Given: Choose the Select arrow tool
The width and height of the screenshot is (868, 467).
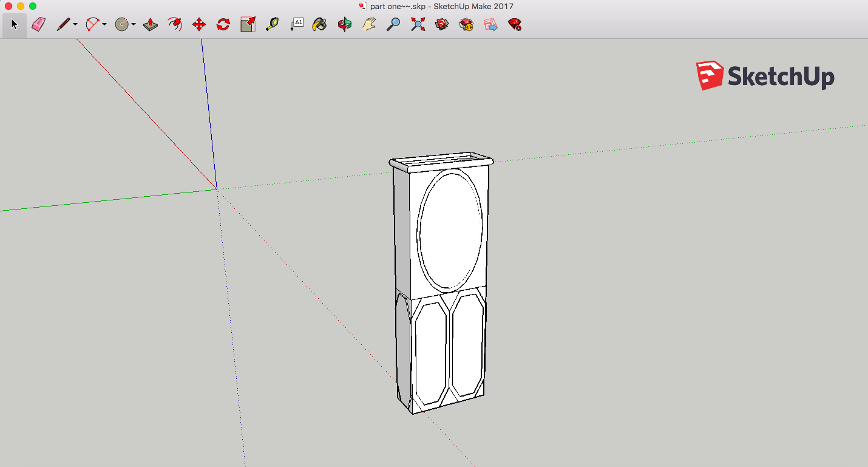Looking at the screenshot, I should tap(15, 24).
